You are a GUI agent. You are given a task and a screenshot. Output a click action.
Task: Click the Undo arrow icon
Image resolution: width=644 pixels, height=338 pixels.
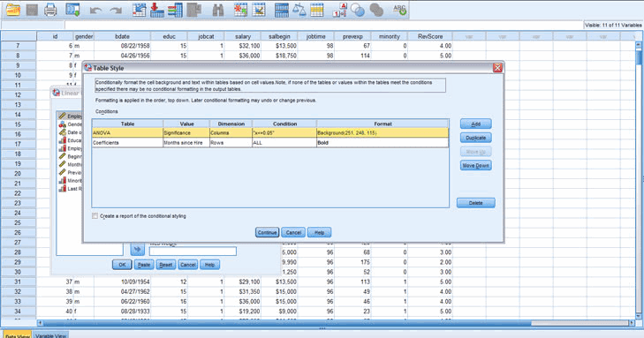95,11
